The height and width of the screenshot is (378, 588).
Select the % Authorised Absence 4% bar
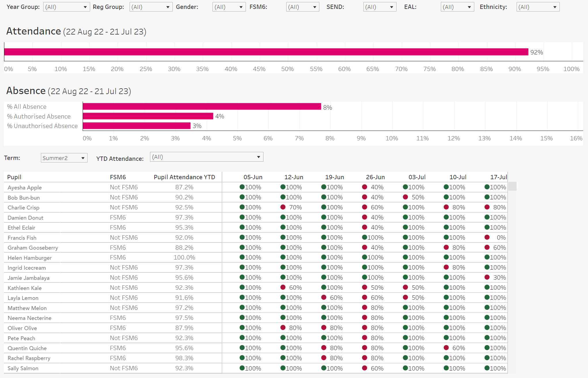click(x=148, y=116)
